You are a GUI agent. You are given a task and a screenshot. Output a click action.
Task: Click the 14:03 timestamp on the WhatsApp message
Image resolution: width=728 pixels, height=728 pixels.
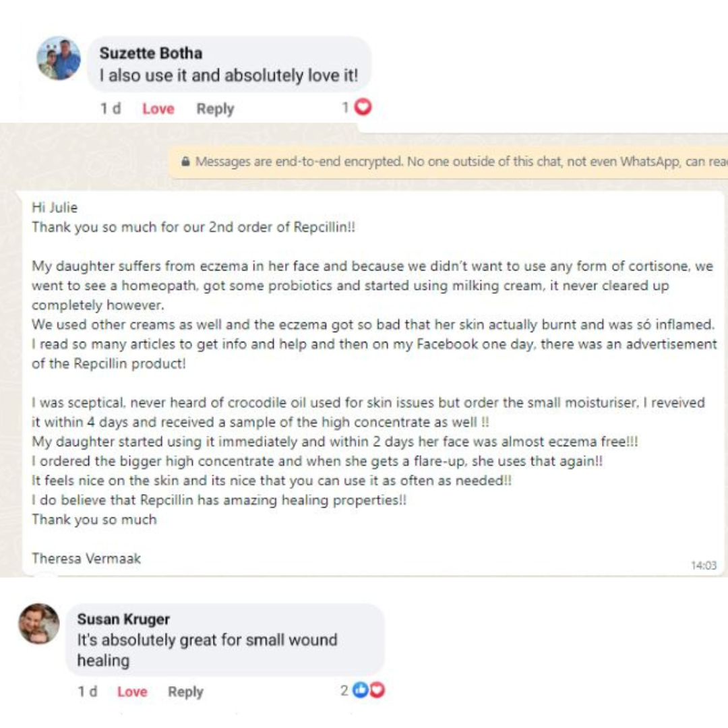pyautogui.click(x=704, y=566)
